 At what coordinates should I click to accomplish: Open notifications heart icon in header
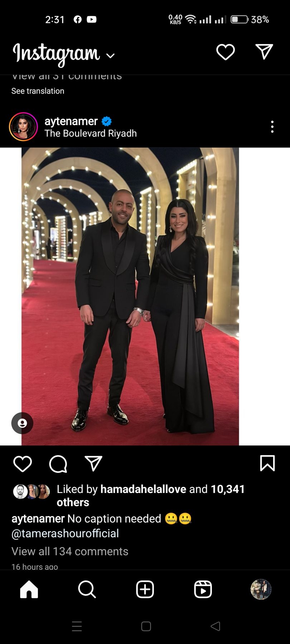(x=226, y=52)
